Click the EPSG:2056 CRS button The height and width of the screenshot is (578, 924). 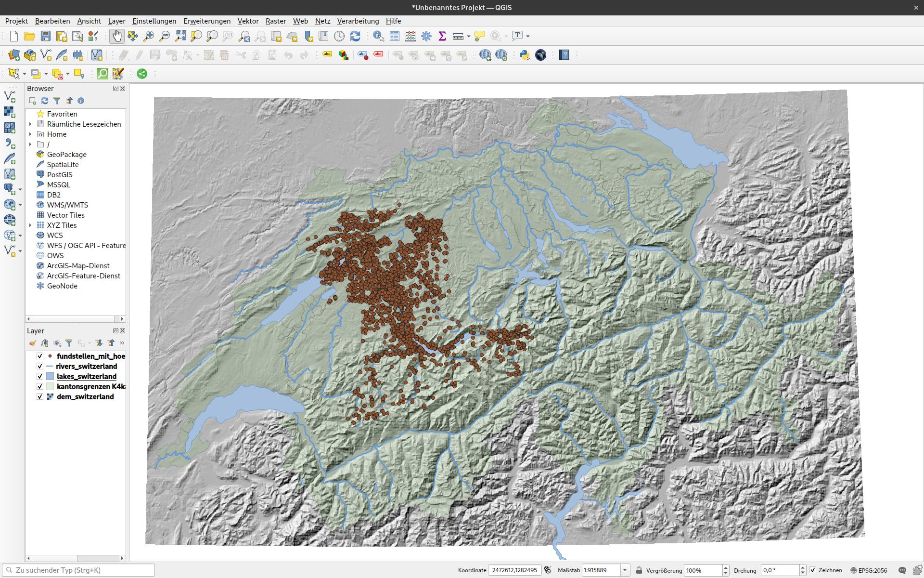[868, 570]
